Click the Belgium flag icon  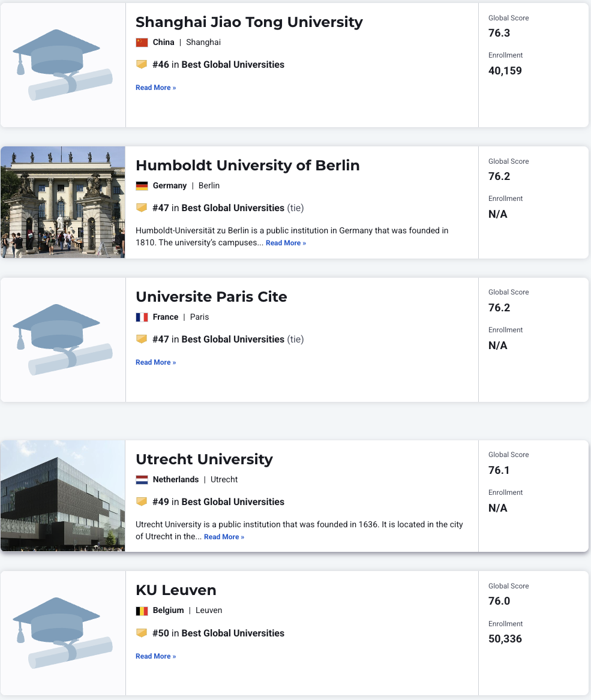pos(142,611)
